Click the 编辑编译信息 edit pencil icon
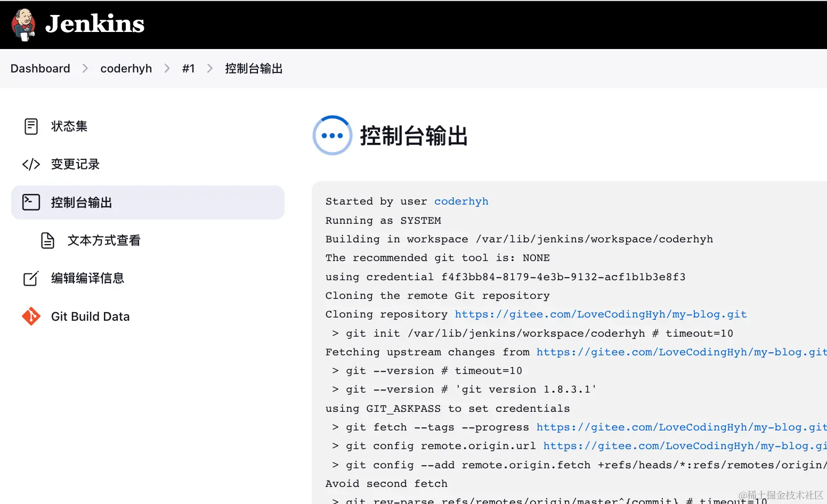The image size is (827, 504). coord(31,278)
